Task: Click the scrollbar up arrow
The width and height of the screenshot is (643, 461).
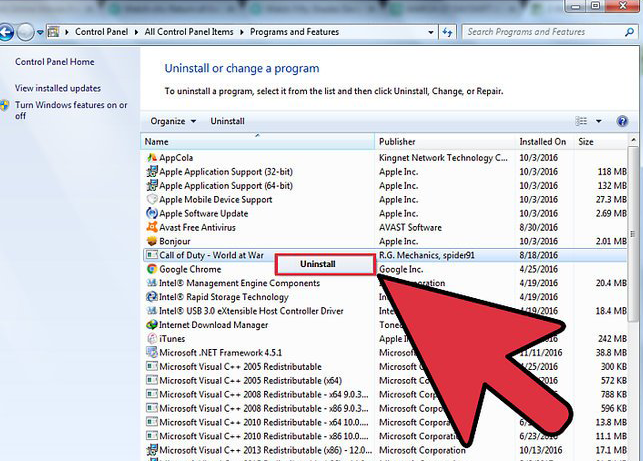Action: pos(634,140)
